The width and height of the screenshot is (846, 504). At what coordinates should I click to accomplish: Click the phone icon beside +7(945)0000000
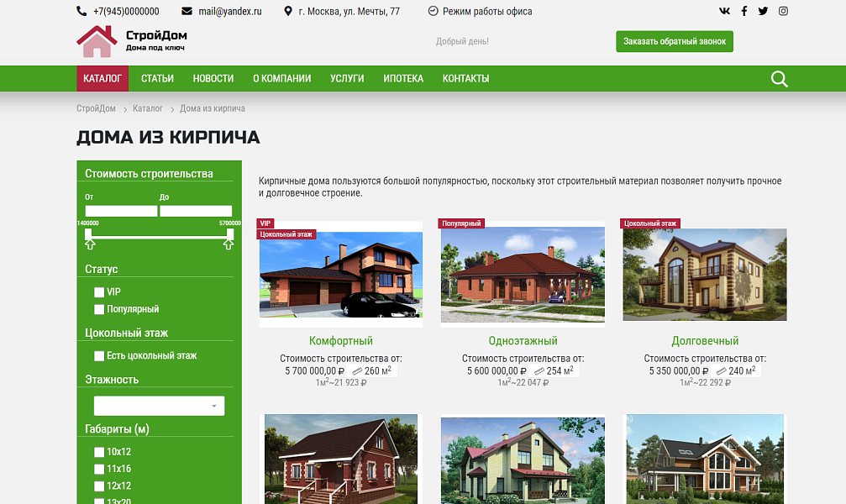[x=81, y=12]
